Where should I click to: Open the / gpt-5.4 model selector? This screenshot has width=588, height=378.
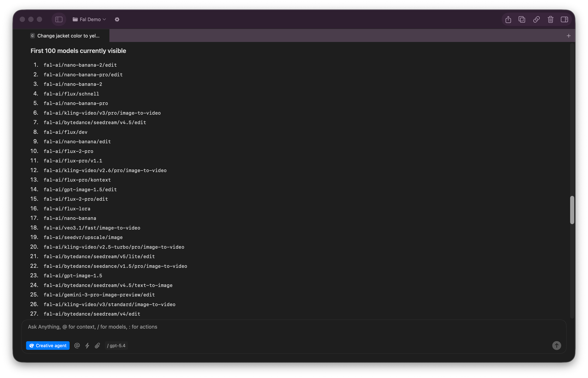(x=116, y=346)
